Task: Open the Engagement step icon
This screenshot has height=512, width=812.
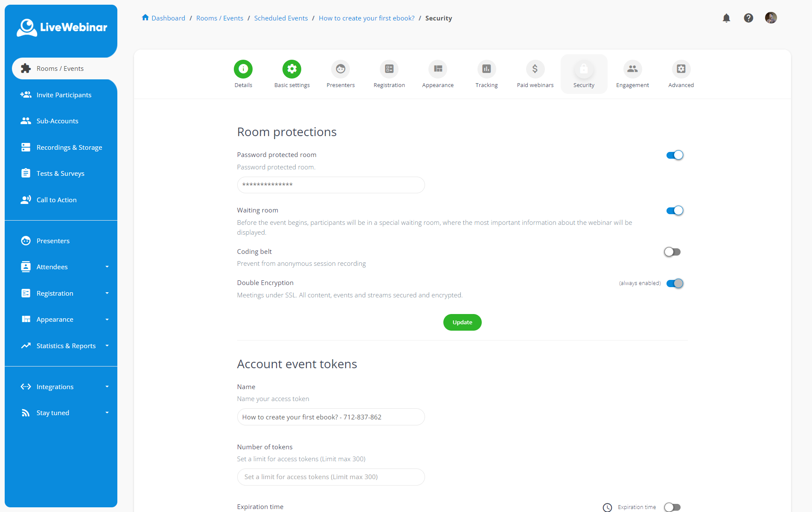Action: [632, 69]
